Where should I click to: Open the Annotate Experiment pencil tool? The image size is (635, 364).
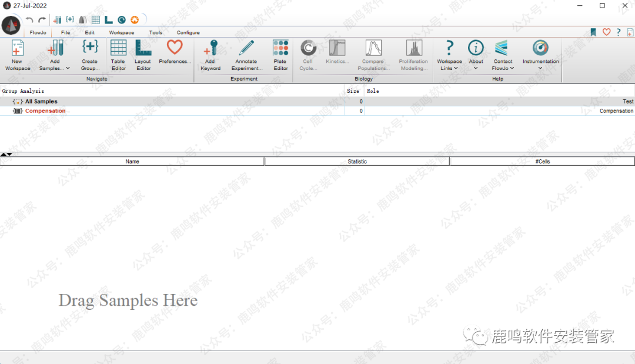[x=246, y=49]
